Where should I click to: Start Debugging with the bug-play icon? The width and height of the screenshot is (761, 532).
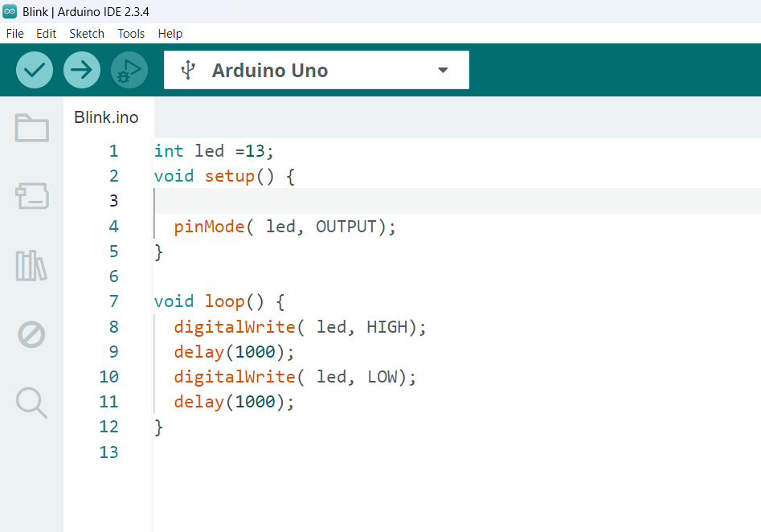[129, 70]
